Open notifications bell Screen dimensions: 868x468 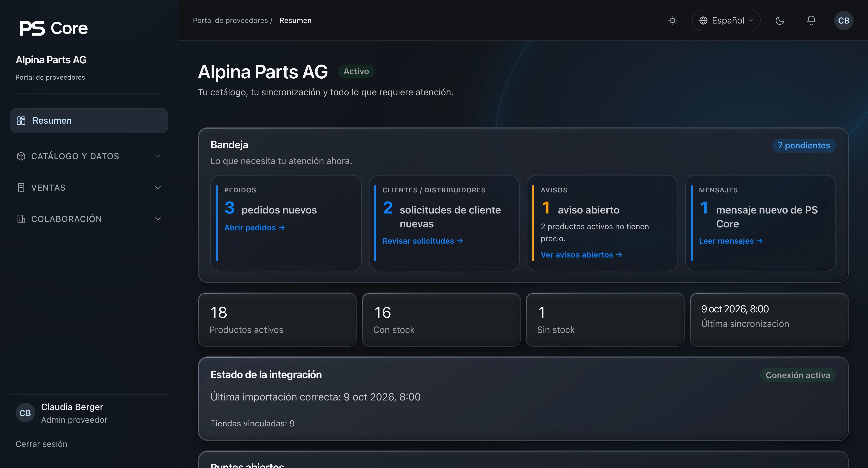(811, 21)
